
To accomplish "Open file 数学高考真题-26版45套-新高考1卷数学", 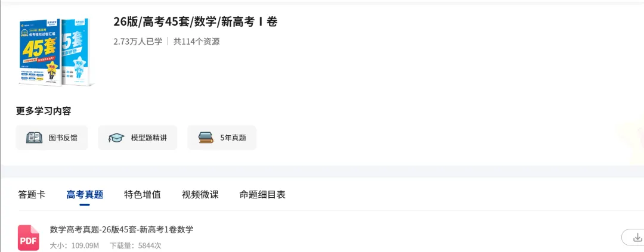I will 122,229.
